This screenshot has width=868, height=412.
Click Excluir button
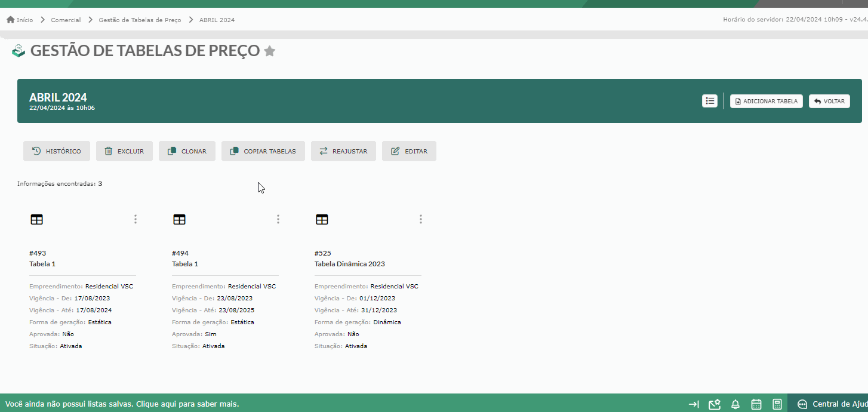pos(124,151)
